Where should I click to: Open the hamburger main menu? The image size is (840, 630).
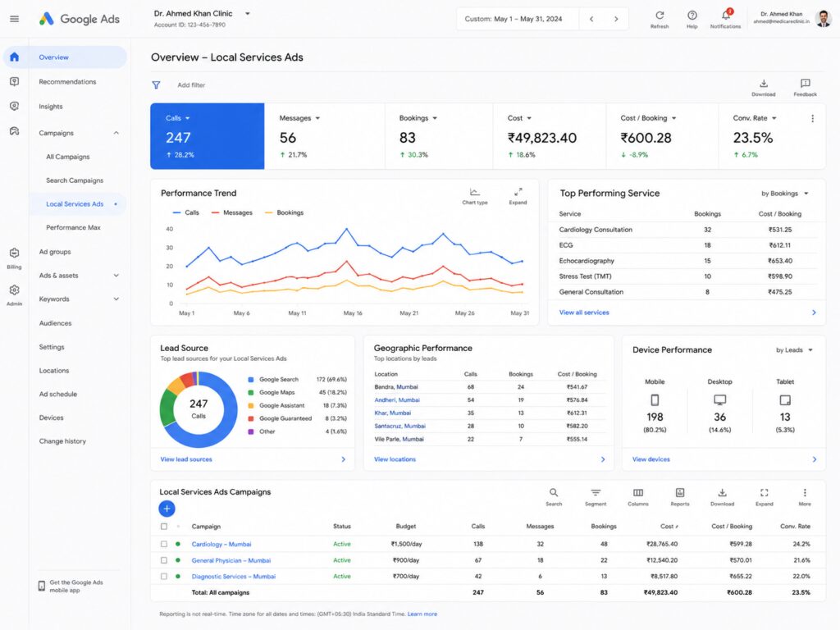(x=15, y=19)
